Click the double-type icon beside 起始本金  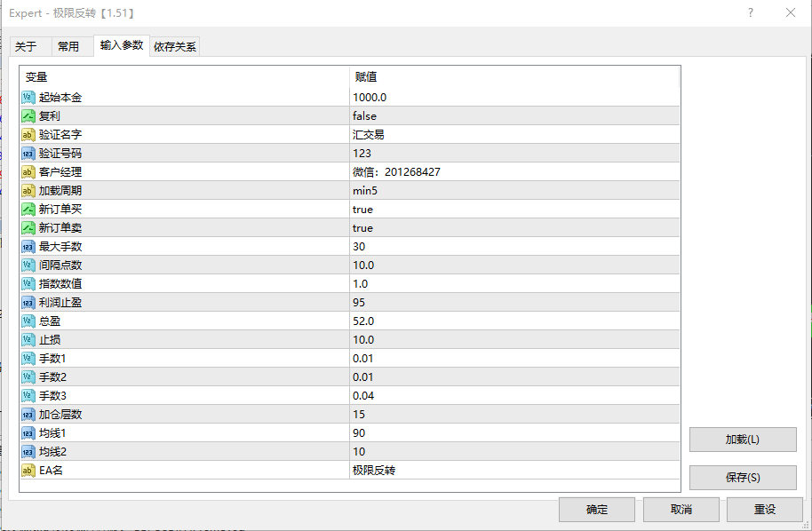(x=28, y=98)
